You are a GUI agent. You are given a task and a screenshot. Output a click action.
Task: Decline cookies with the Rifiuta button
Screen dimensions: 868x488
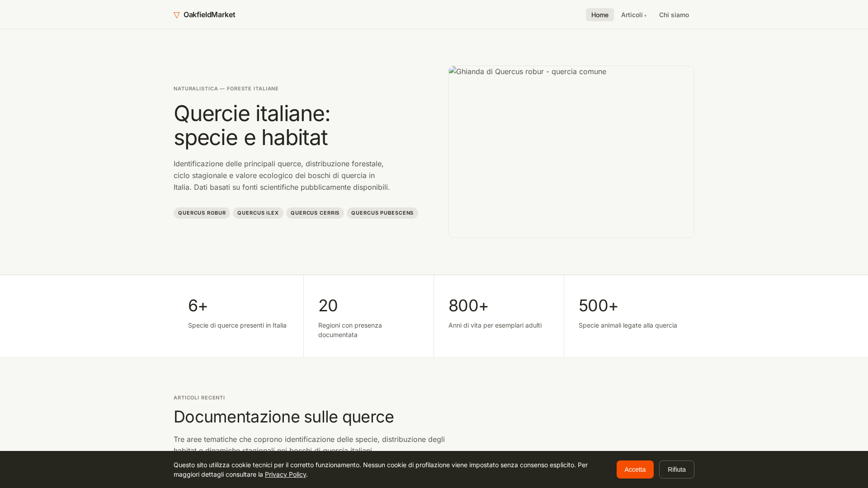coord(676,469)
